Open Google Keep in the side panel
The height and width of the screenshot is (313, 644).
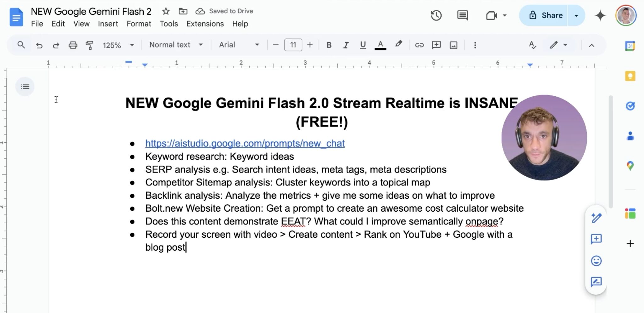click(x=630, y=76)
